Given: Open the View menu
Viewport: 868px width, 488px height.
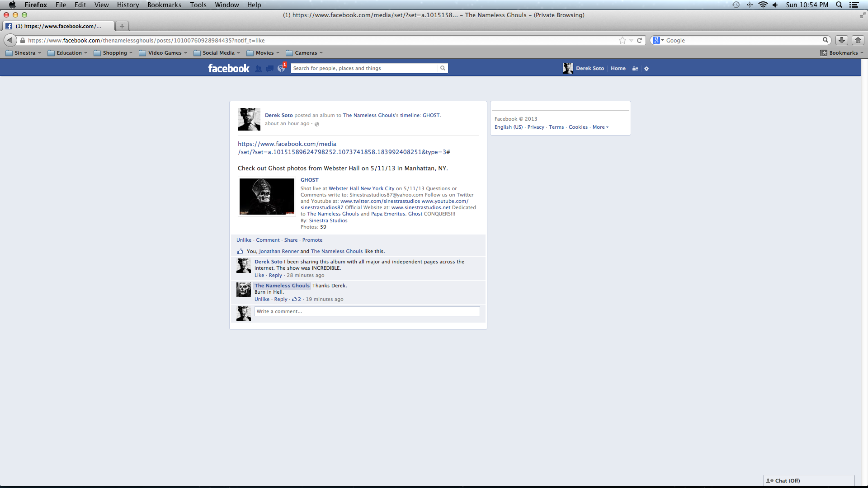Looking at the screenshot, I should (x=101, y=5).
